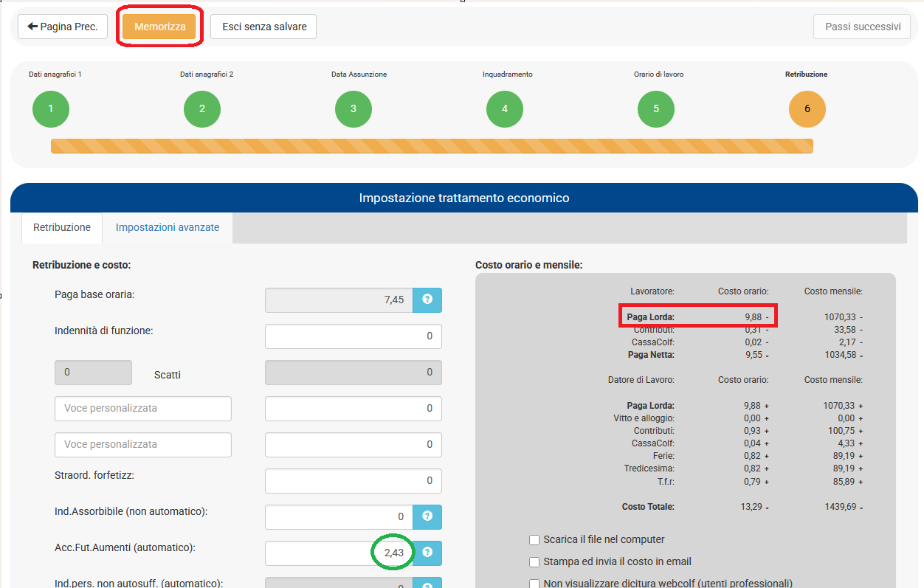Go back with Pagina Prec. button
Screen dimensions: 924x588
click(63, 27)
